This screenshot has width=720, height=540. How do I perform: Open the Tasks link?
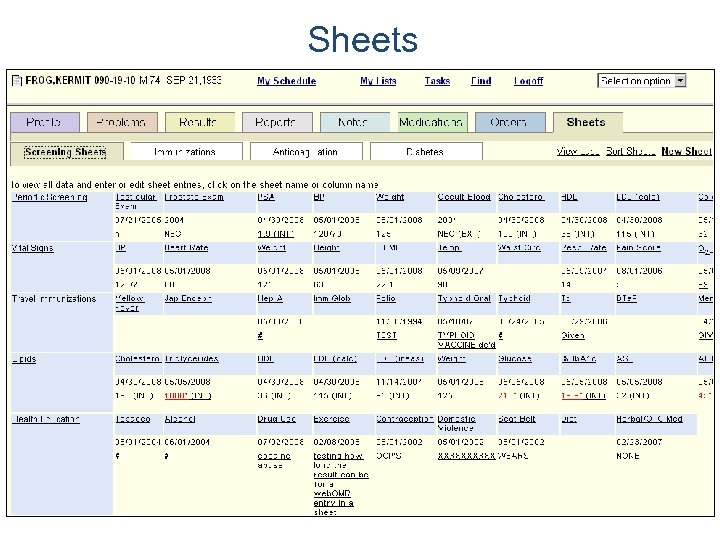(x=437, y=81)
